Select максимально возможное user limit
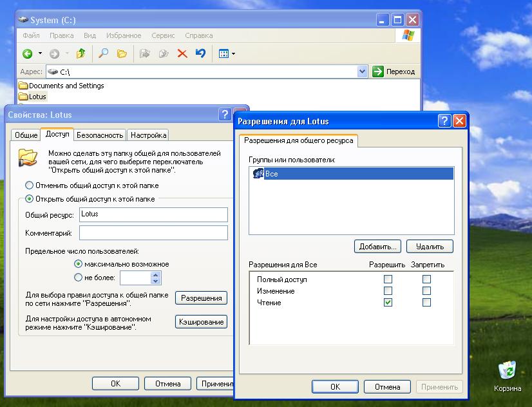 pyautogui.click(x=122, y=264)
